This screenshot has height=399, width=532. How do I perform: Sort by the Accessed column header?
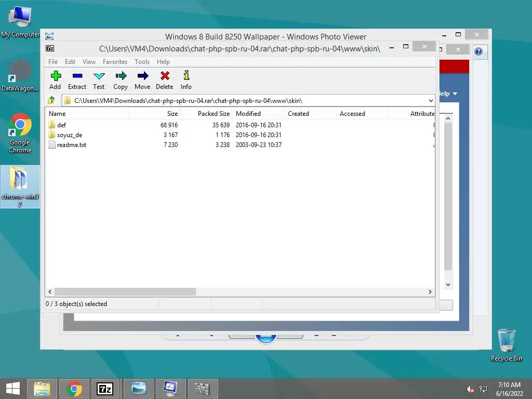click(362, 114)
